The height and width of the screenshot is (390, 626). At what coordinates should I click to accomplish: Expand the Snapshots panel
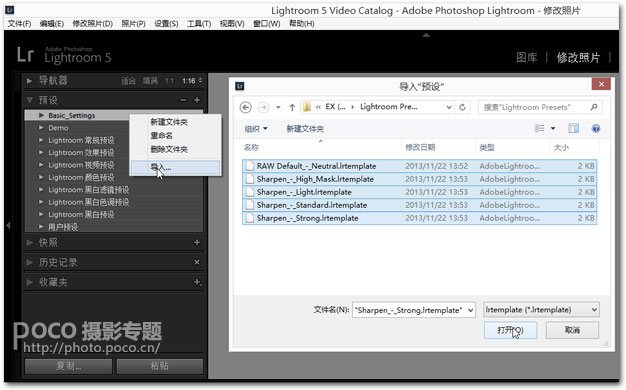29,242
